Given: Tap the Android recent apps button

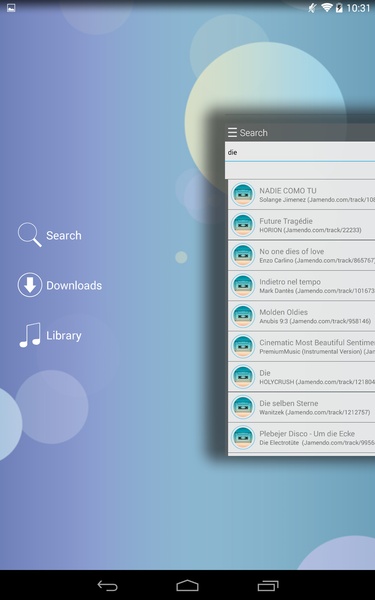Looking at the screenshot, I should [x=268, y=585].
